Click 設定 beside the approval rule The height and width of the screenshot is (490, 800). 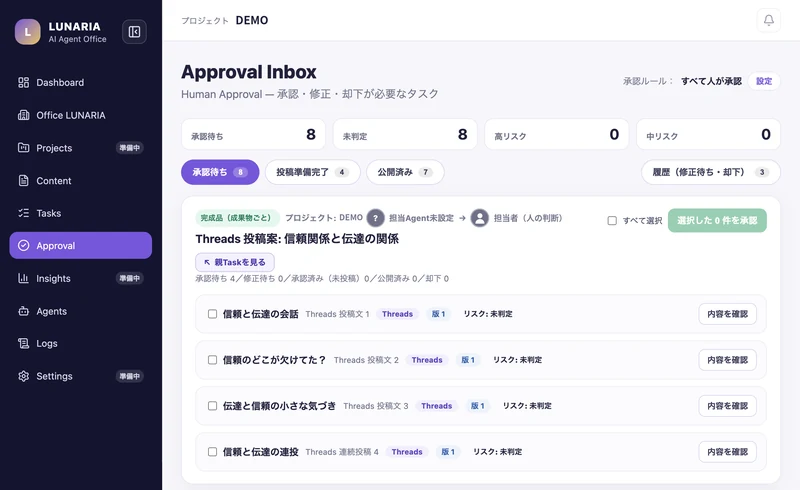pyautogui.click(x=764, y=81)
